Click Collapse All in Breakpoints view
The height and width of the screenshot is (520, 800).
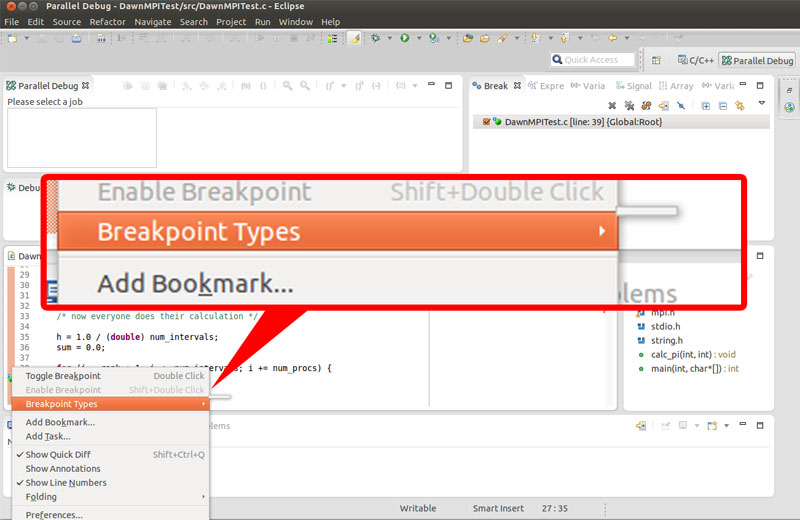tap(723, 105)
